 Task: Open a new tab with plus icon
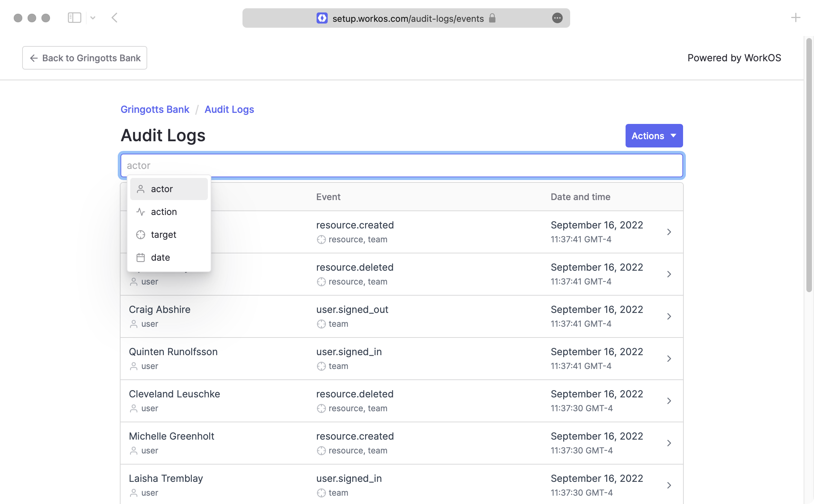point(796,18)
